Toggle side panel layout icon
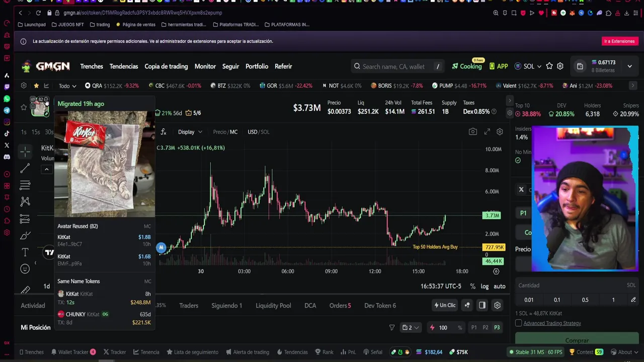 [482, 305]
